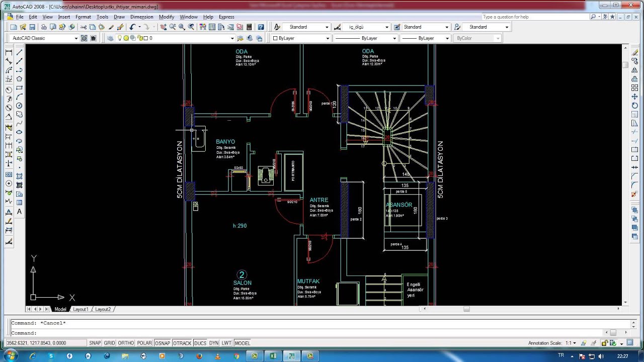Open the Excel icon in Windows taskbar

pyautogui.click(x=273, y=356)
